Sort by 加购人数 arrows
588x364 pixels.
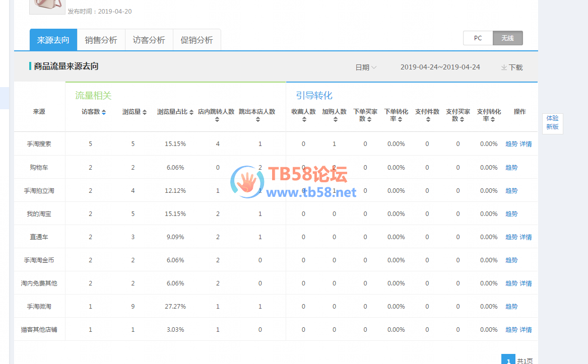coord(335,120)
